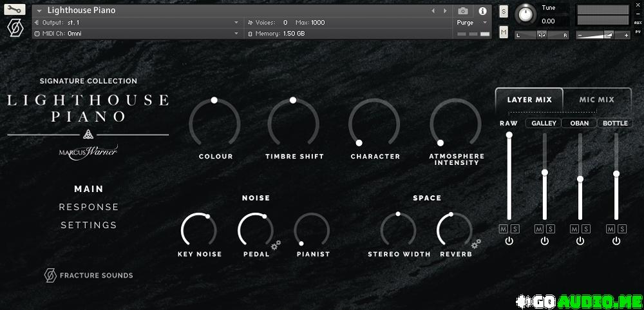Open the RESPONSE page
The height and width of the screenshot is (310, 644).
point(89,207)
